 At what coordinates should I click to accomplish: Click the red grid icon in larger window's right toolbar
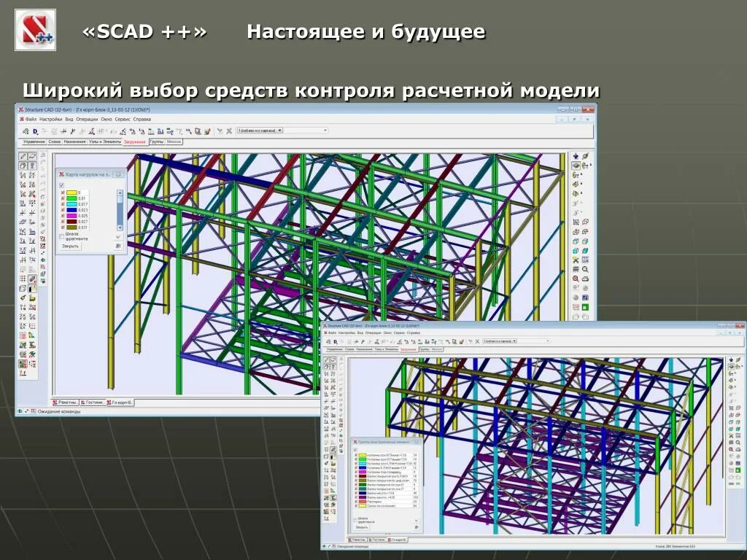(576, 307)
